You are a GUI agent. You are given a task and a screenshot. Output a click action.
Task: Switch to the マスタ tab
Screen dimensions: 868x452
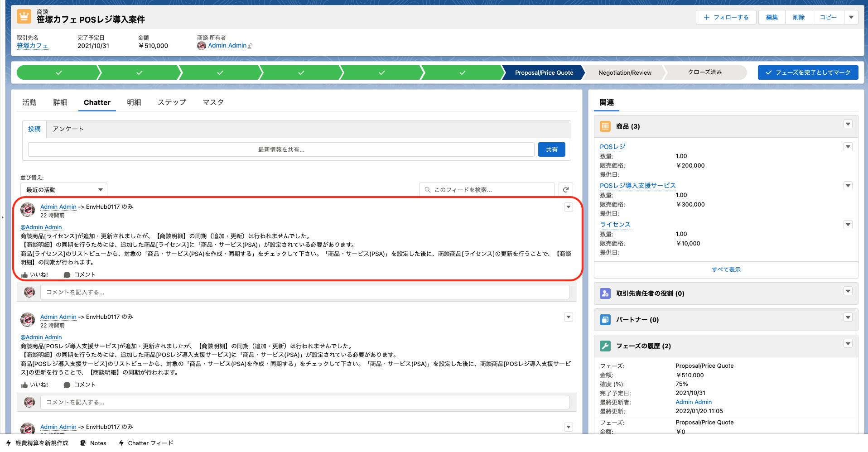point(213,102)
